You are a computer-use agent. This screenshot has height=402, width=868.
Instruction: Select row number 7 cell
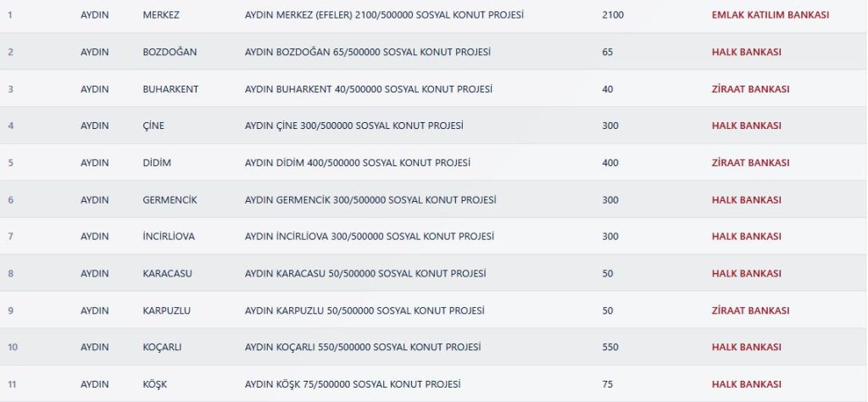coord(10,237)
